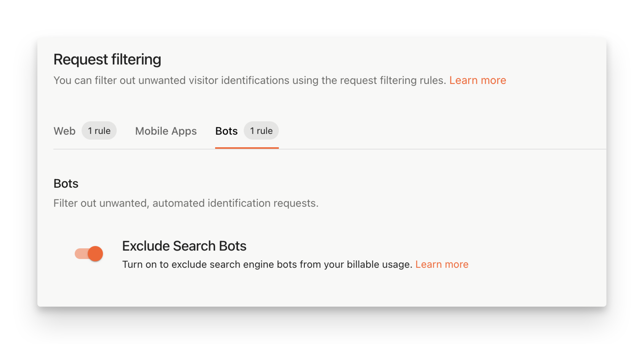The width and height of the screenshot is (644, 344).
Task: Click the Request filtering heading
Action: click(x=107, y=59)
